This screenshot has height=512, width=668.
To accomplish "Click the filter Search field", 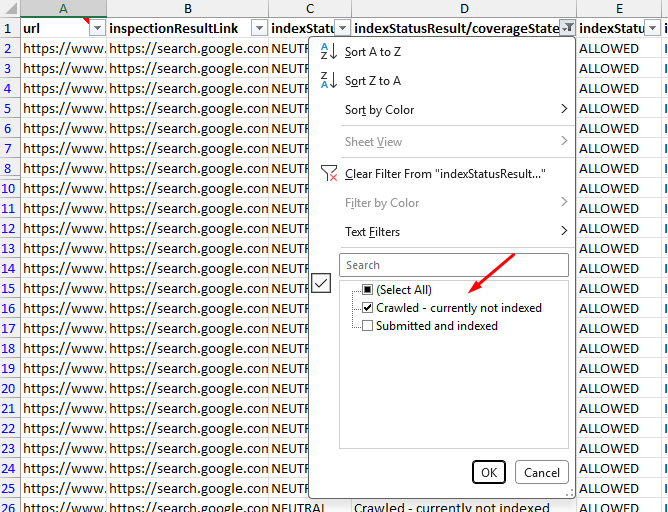I will tap(454, 265).
